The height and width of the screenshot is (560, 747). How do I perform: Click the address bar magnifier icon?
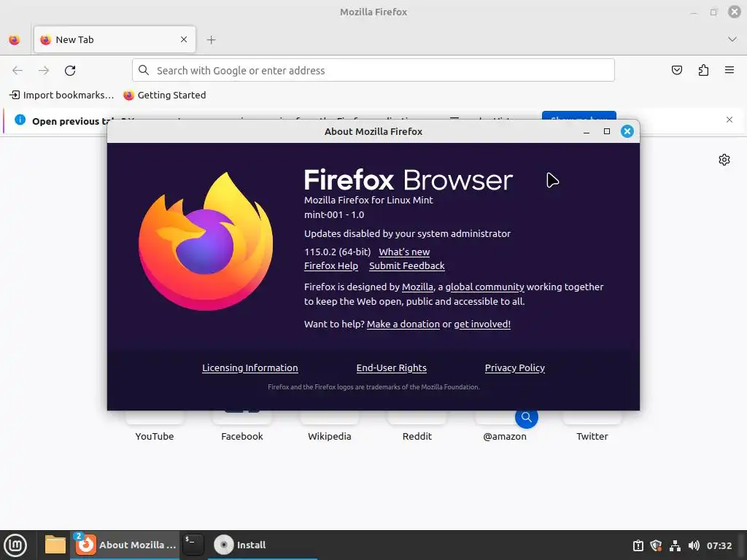tap(144, 71)
